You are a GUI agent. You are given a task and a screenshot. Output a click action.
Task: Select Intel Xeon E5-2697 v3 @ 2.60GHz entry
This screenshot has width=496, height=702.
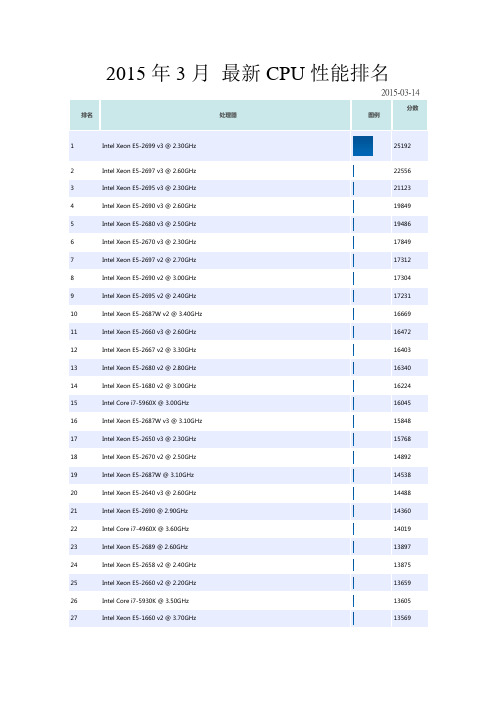149,171
